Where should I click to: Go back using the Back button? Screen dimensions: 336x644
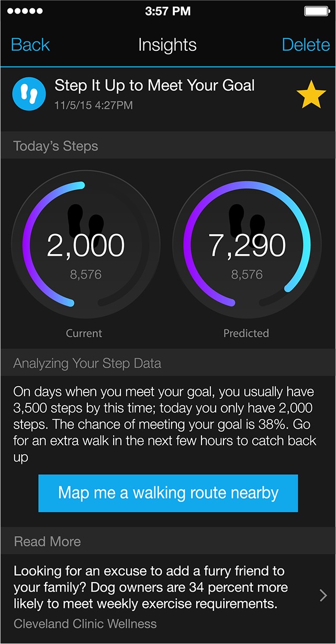click(30, 45)
